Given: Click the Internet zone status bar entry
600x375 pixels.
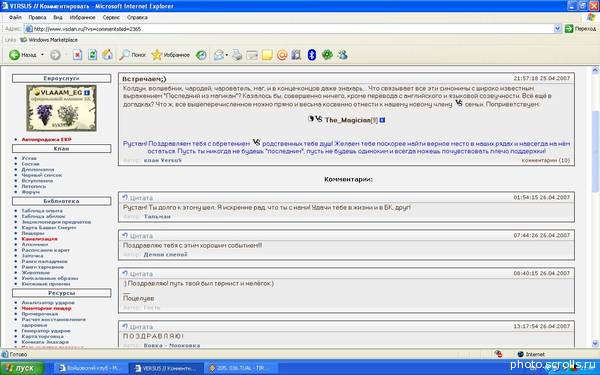Looking at the screenshot, I should [x=531, y=354].
